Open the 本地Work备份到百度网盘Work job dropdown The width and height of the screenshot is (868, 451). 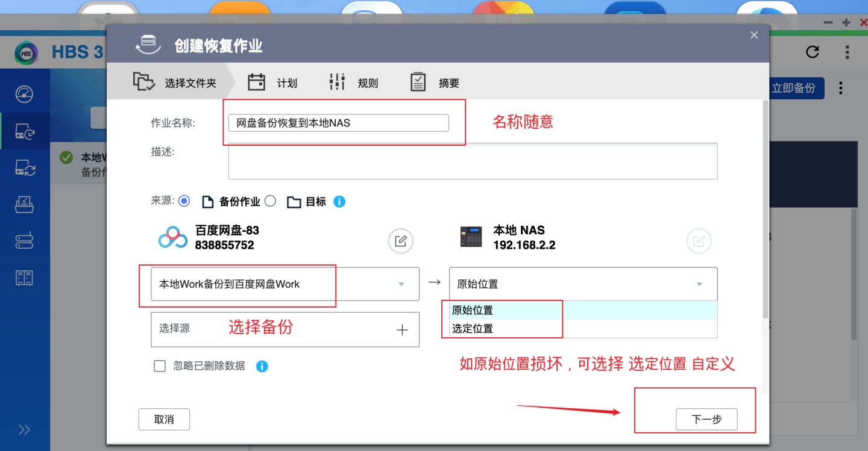pyautogui.click(x=401, y=284)
